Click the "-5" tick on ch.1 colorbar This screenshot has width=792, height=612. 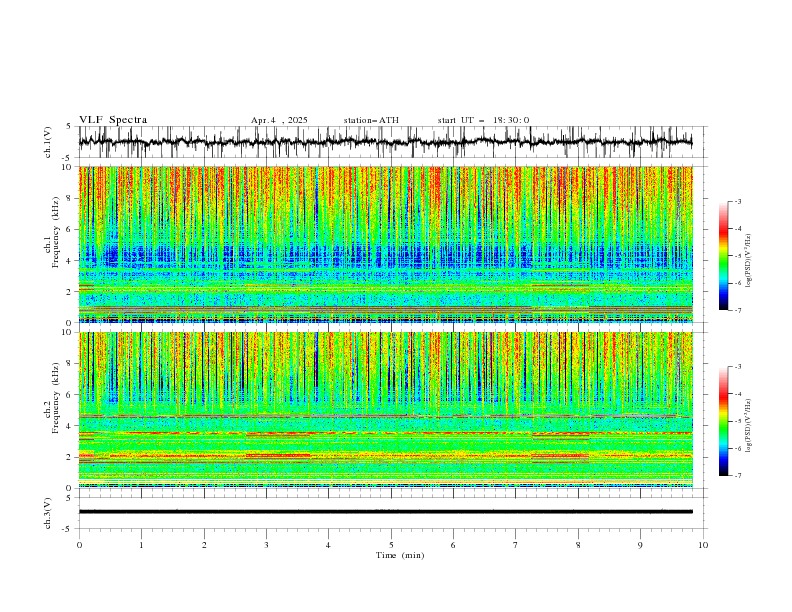click(x=738, y=256)
